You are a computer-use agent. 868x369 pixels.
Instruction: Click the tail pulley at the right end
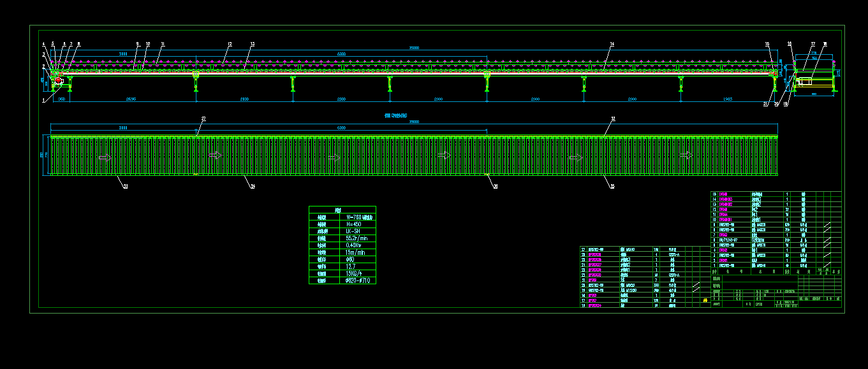pos(776,73)
